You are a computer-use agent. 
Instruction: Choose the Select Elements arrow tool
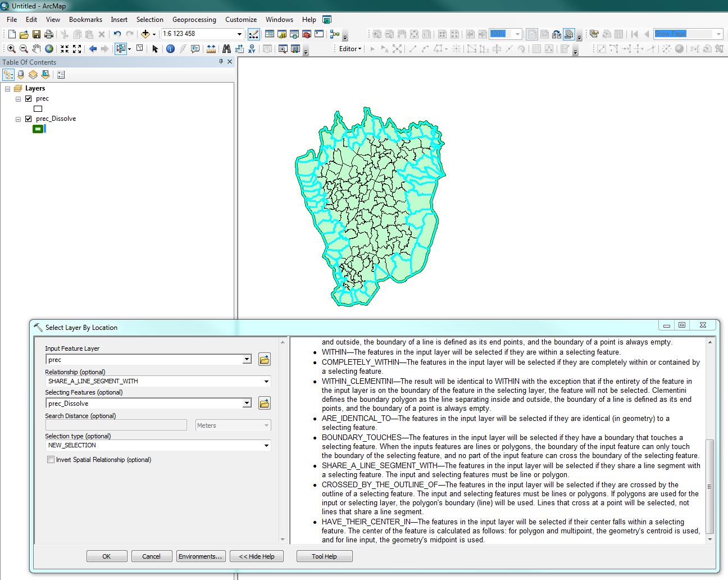pyautogui.click(x=156, y=49)
